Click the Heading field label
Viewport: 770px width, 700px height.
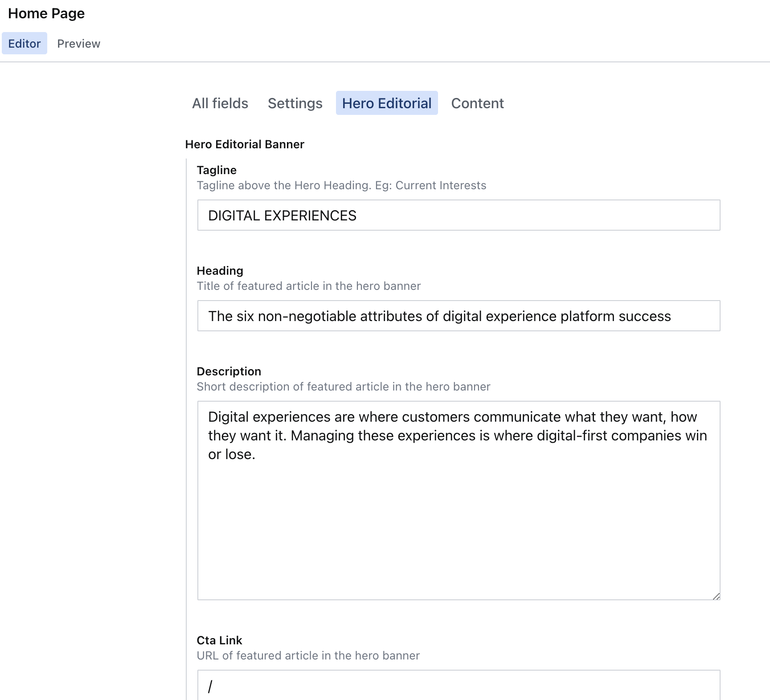tap(220, 271)
